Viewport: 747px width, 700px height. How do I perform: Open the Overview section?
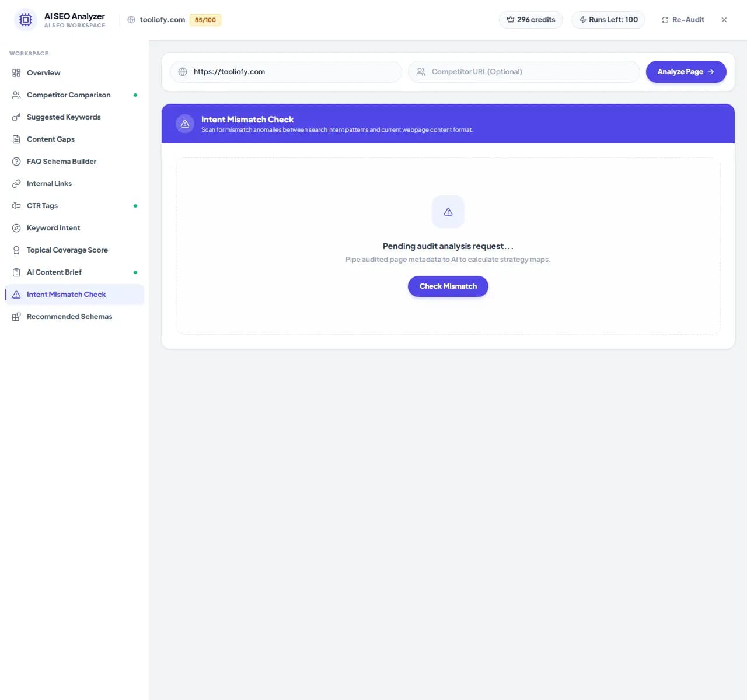coord(74,73)
